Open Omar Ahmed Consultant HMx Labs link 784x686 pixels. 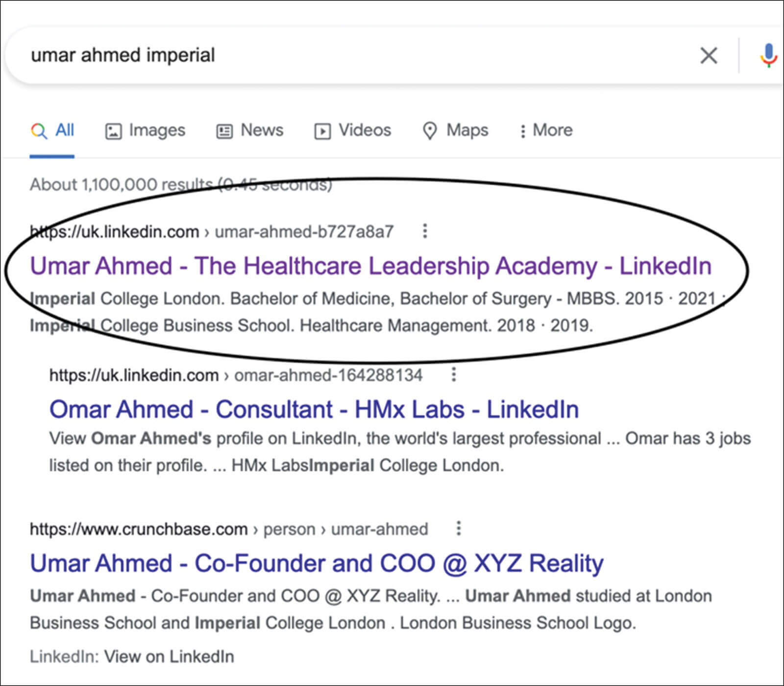[x=314, y=409]
